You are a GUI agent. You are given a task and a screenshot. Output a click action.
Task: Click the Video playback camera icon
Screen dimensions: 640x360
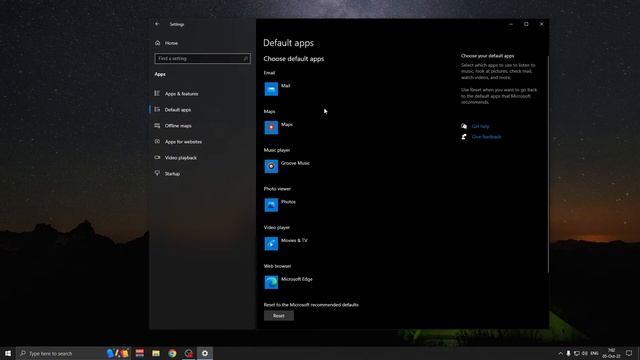point(157,157)
